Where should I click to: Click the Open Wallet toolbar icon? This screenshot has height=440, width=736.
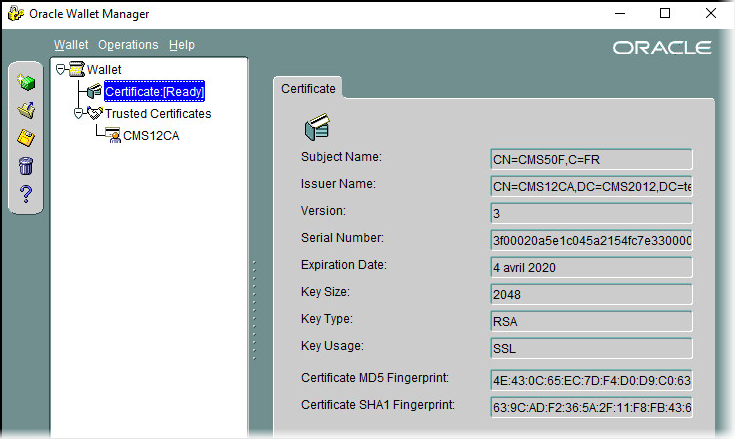[x=27, y=109]
